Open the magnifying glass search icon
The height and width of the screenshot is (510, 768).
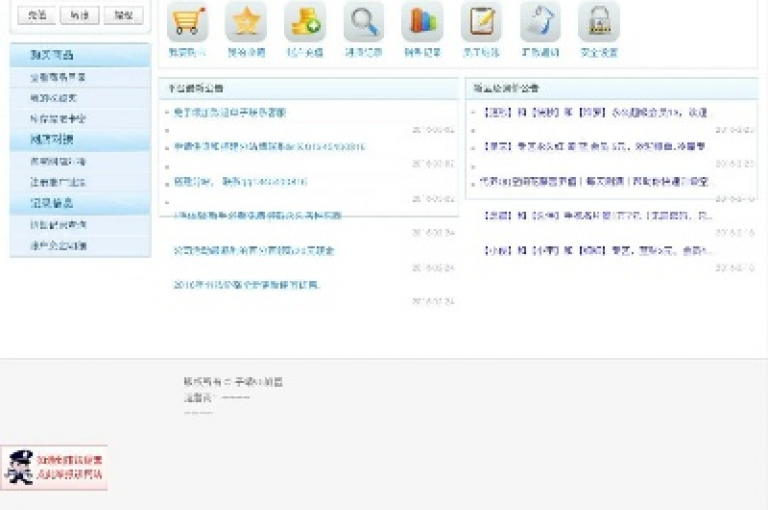(363, 22)
